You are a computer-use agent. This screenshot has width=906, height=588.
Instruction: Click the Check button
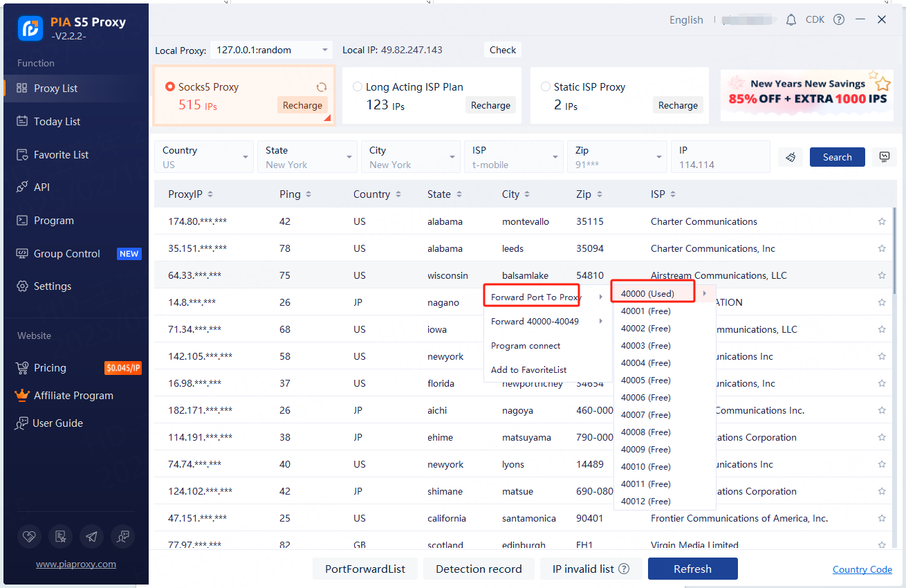point(503,50)
